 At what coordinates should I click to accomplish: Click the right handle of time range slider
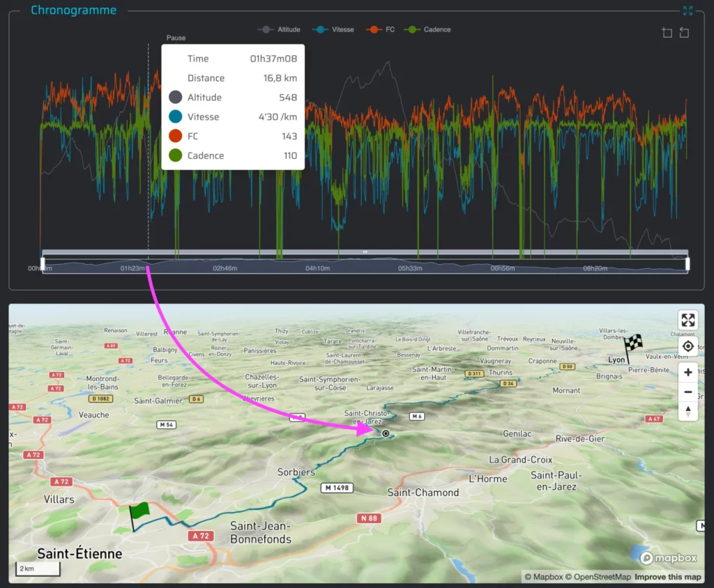pyautogui.click(x=688, y=263)
